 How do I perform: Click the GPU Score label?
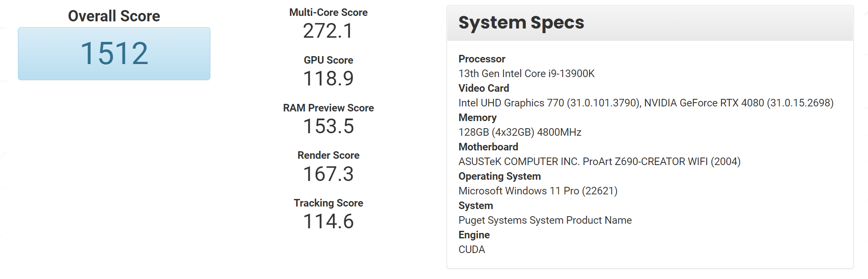(328, 60)
